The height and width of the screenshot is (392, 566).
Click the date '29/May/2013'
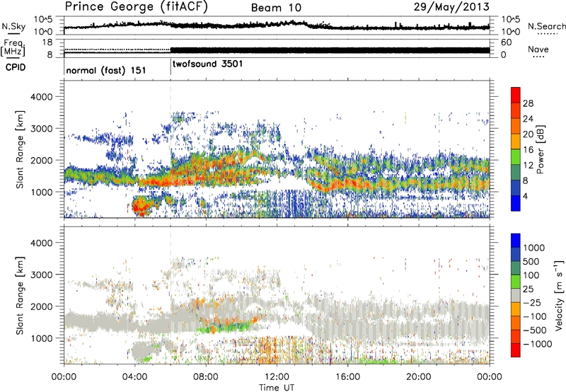451,7
